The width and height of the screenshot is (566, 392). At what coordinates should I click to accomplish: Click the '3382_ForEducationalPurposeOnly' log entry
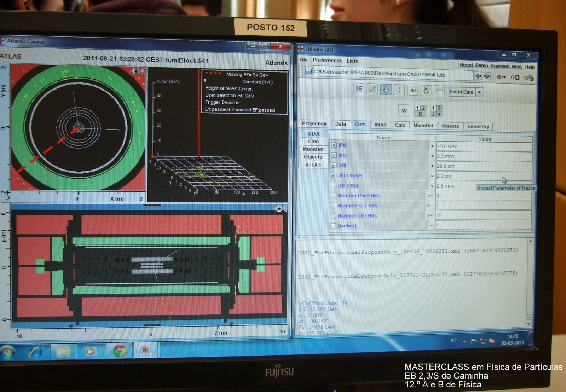(x=408, y=251)
